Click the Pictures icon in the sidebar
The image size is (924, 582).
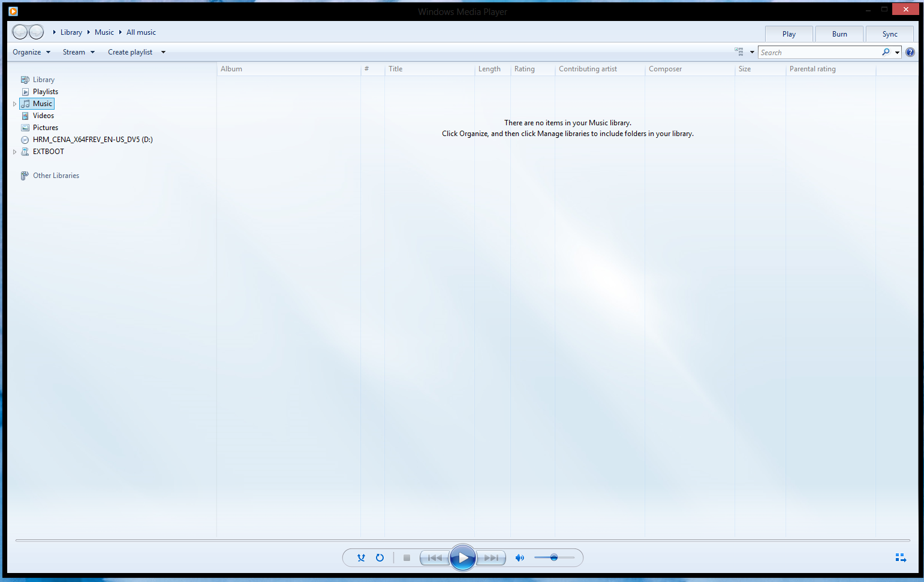[25, 128]
